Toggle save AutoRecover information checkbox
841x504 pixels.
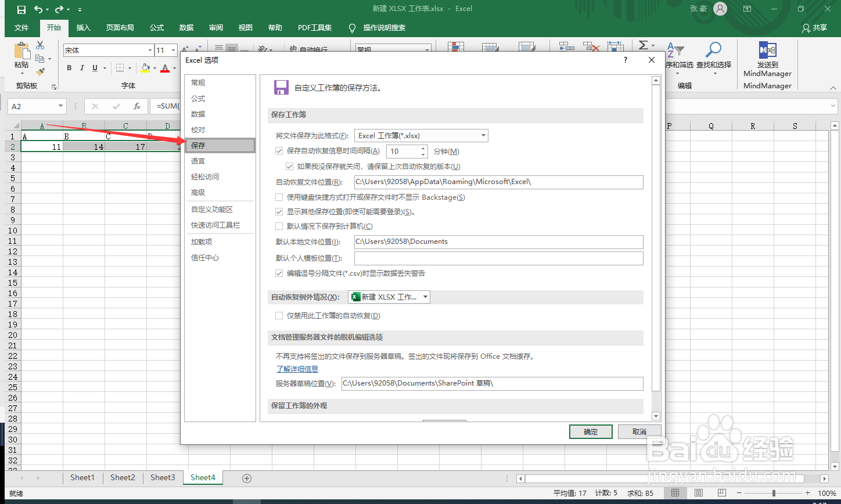tap(279, 151)
